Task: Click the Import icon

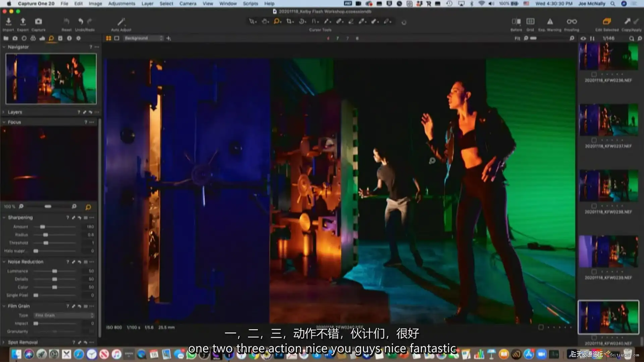Action: click(x=8, y=22)
